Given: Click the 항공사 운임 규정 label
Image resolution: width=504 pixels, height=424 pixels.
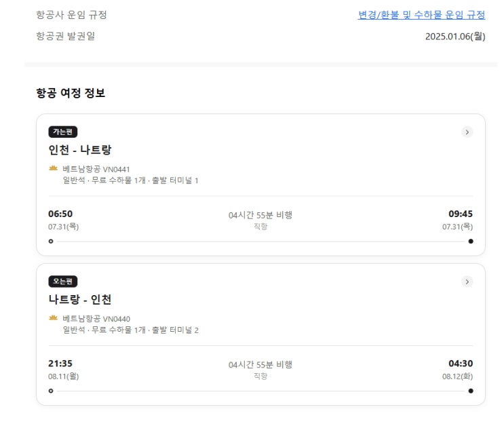Looking at the screenshot, I should click(x=71, y=15).
